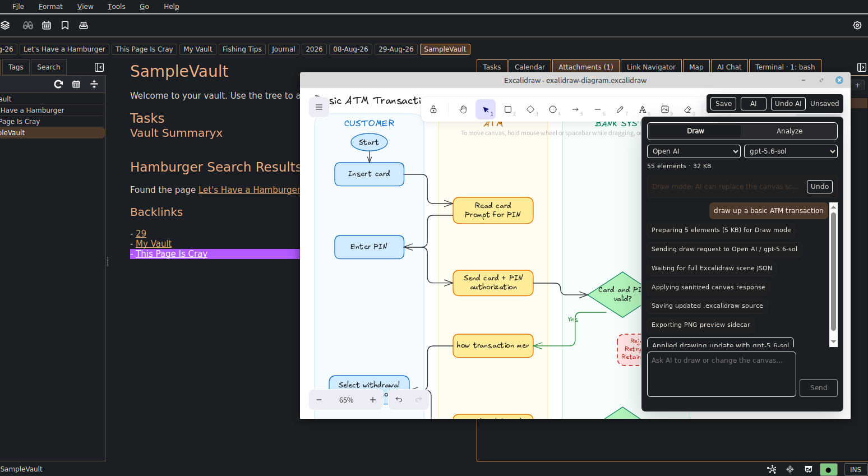Viewport: 868px width, 476px height.
Task: Choose the rectangle shape tool
Action: point(508,109)
